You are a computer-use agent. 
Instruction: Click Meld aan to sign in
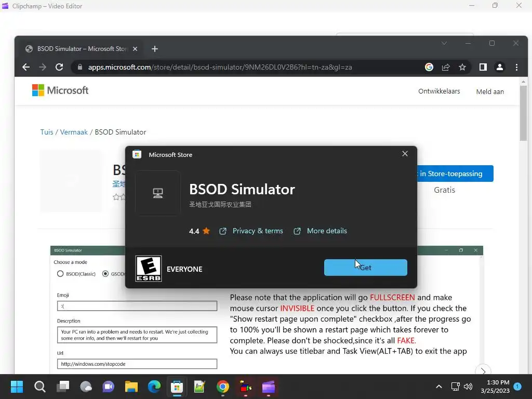490,91
